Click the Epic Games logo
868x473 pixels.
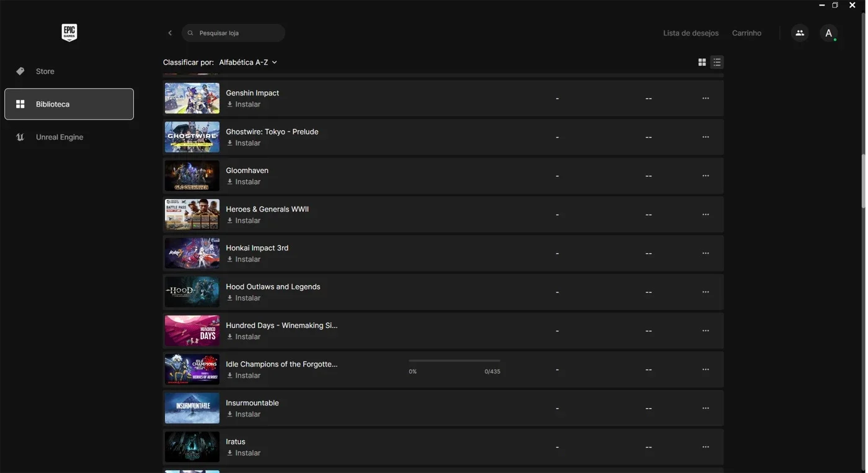coord(69,33)
